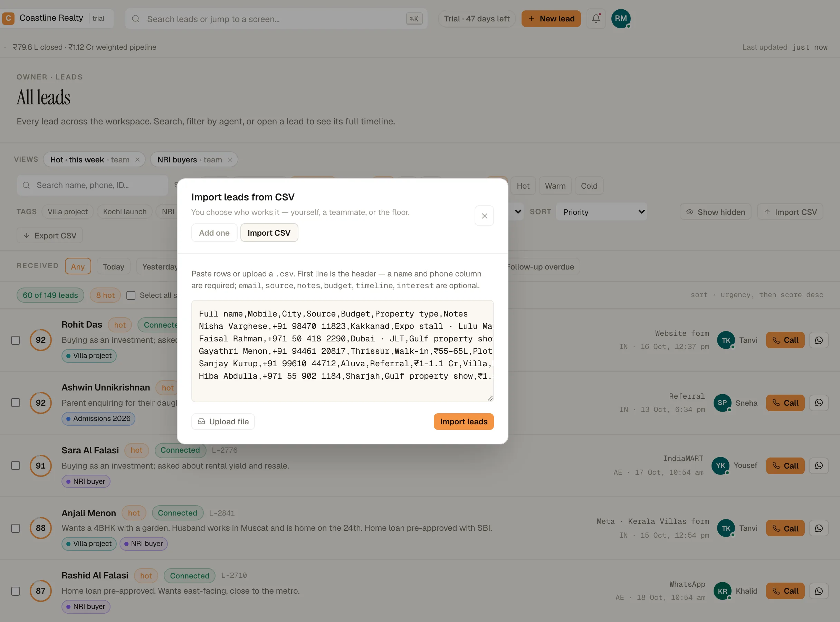Click the Search name, phone, ID field
The image size is (840, 622).
tap(92, 185)
